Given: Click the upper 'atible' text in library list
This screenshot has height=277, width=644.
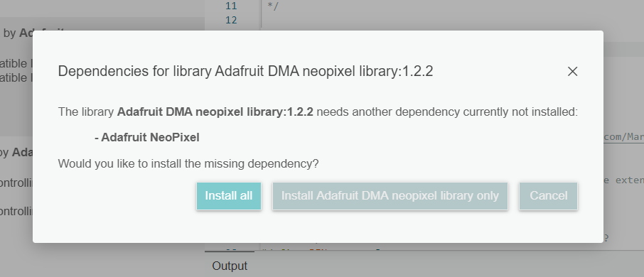Looking at the screenshot, I should pos(16,64).
